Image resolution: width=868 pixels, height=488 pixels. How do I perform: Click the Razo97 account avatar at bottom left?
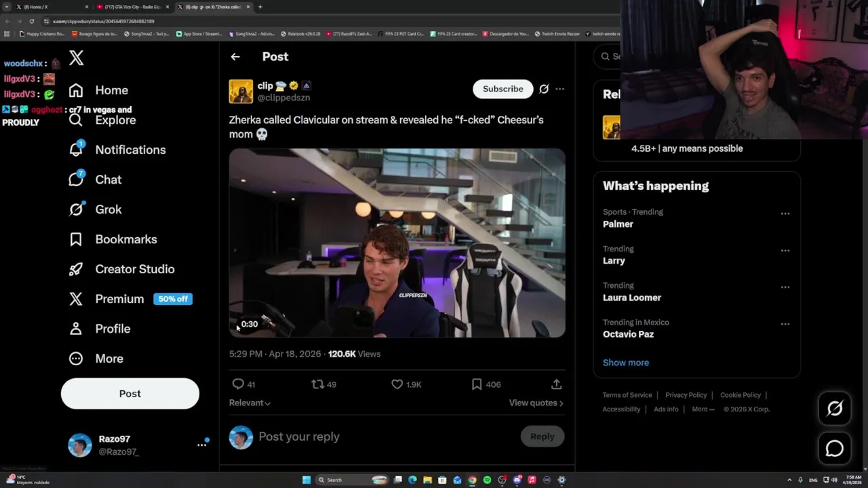click(x=80, y=445)
